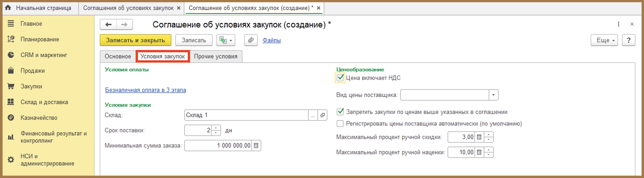Click the Склад input field
Viewport: 644px width, 178px height.
(x=246, y=115)
